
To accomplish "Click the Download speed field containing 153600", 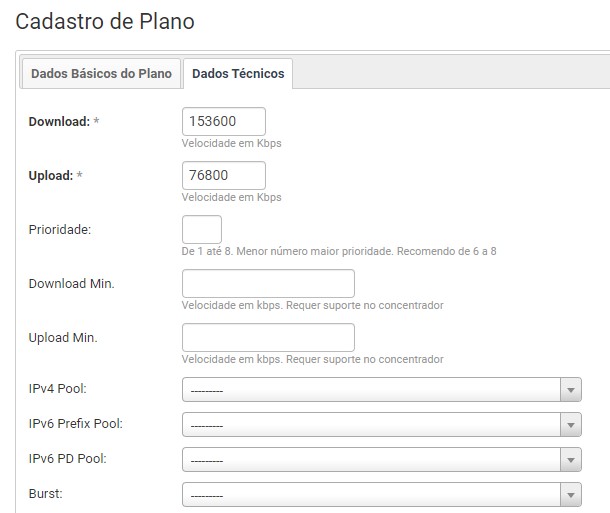I will pos(224,121).
